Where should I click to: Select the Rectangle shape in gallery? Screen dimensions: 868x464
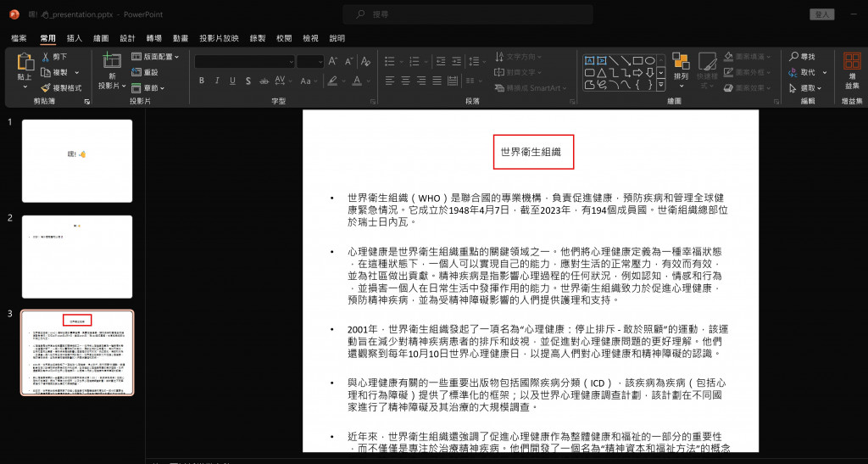coord(637,61)
